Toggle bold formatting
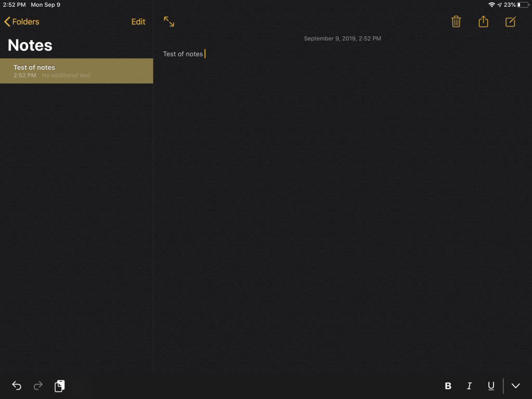 tap(448, 386)
